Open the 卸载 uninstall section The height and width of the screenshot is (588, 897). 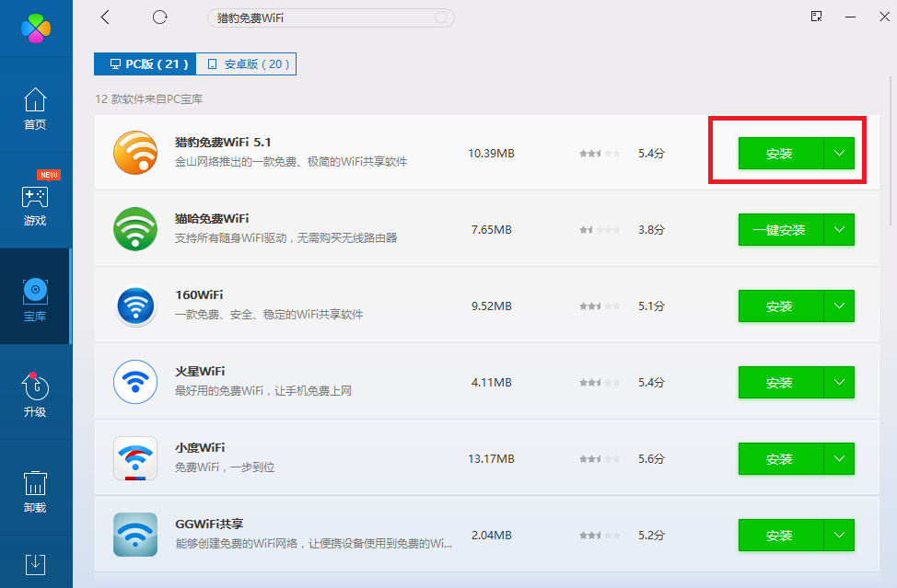point(35,490)
